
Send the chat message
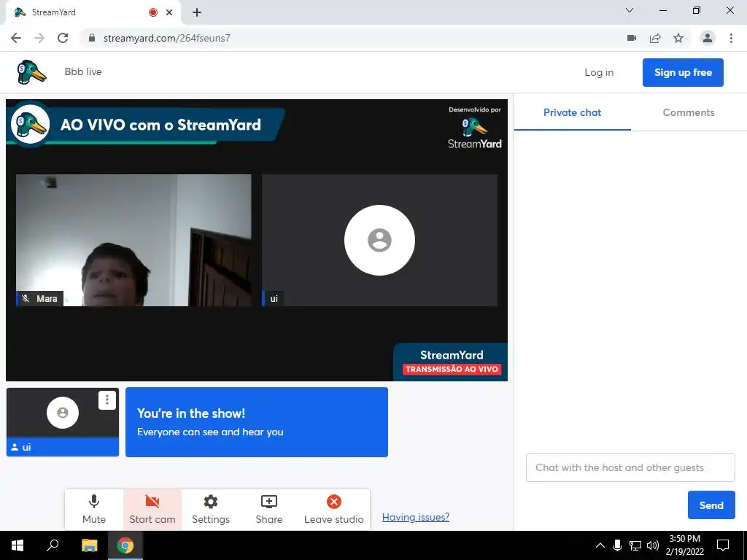point(711,505)
